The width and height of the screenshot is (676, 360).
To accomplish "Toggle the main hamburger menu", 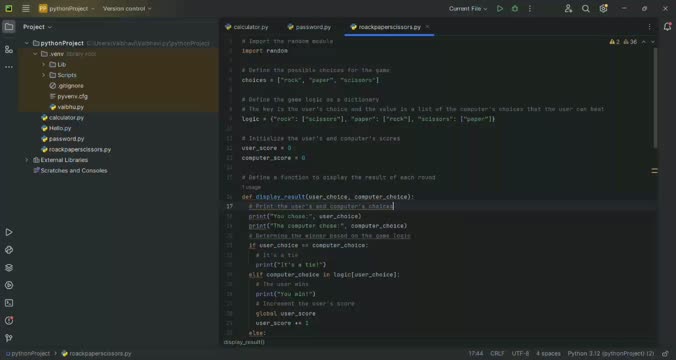I will (26, 9).
